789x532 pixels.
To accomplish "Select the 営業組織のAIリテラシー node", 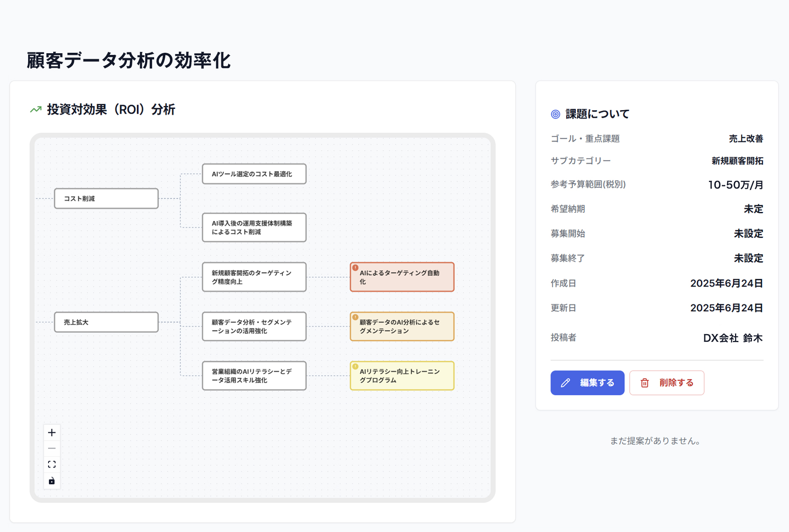I will coord(254,375).
